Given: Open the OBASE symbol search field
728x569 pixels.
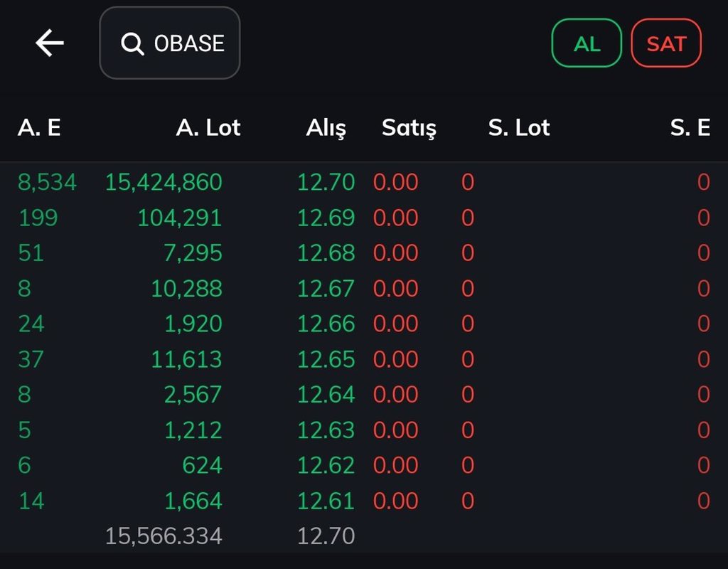Looking at the screenshot, I should pos(170,43).
